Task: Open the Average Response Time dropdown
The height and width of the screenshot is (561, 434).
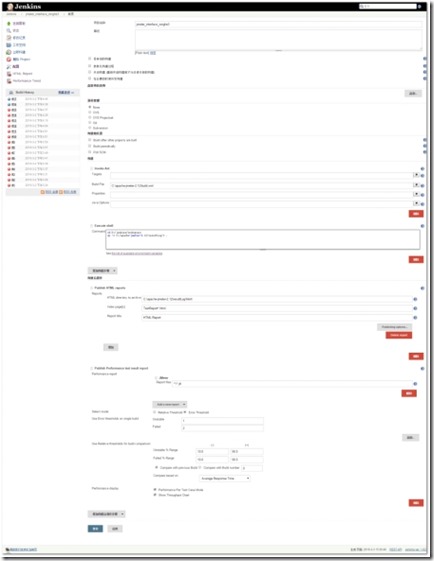Action: [225, 478]
